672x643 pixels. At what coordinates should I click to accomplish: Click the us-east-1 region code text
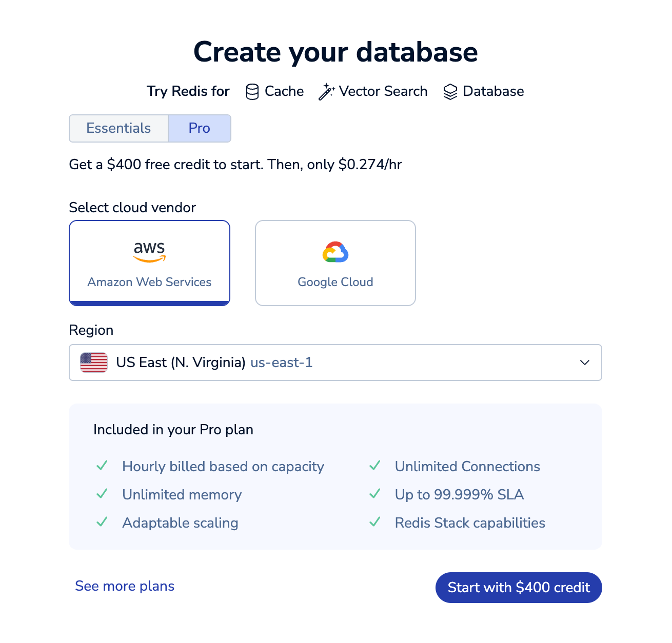pos(282,363)
